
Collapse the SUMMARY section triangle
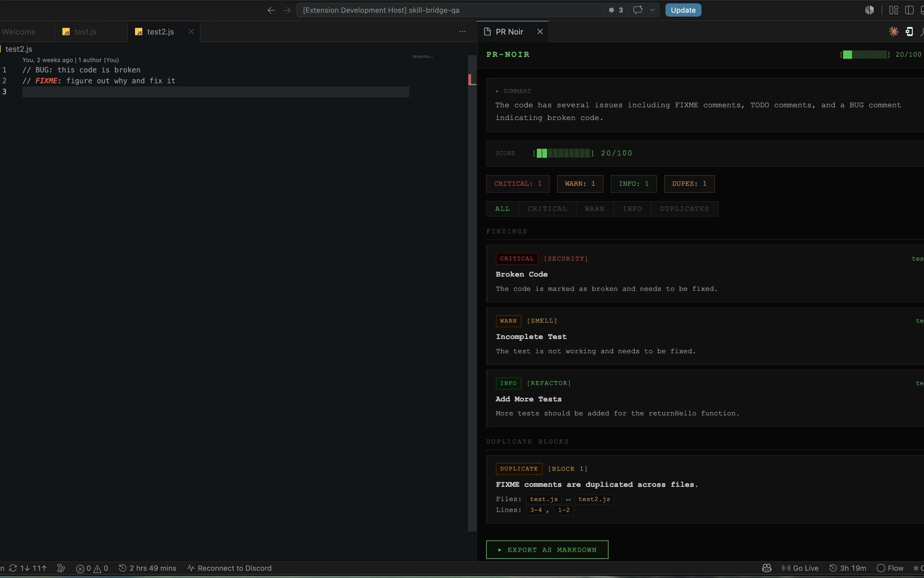[497, 91]
